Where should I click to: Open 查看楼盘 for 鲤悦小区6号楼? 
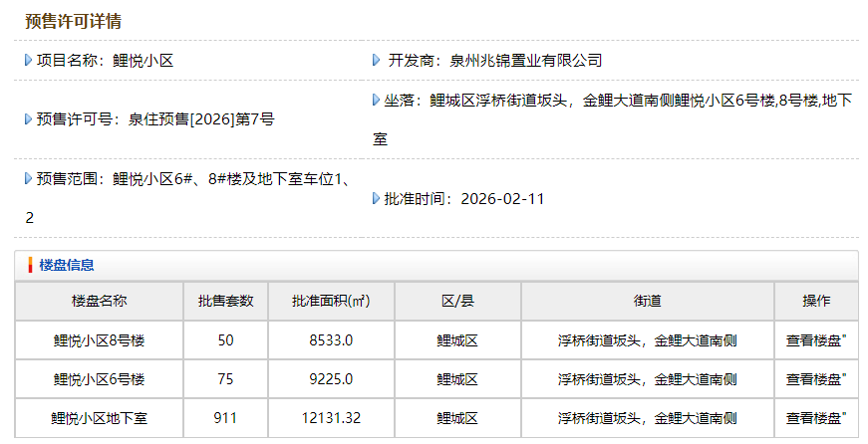point(815,379)
